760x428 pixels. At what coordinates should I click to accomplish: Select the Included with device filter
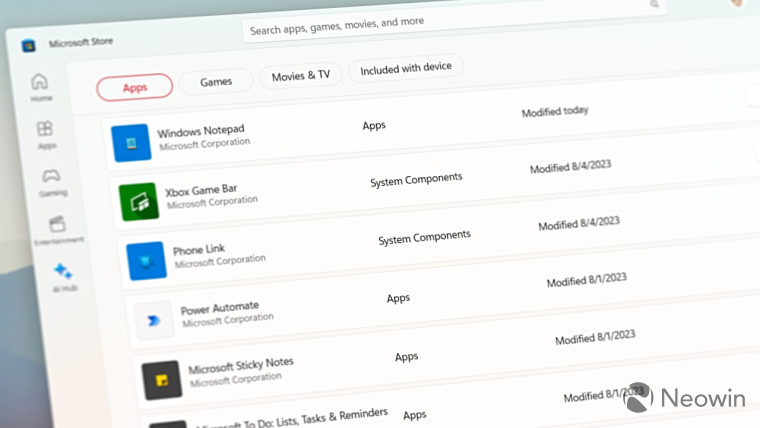[x=405, y=68]
